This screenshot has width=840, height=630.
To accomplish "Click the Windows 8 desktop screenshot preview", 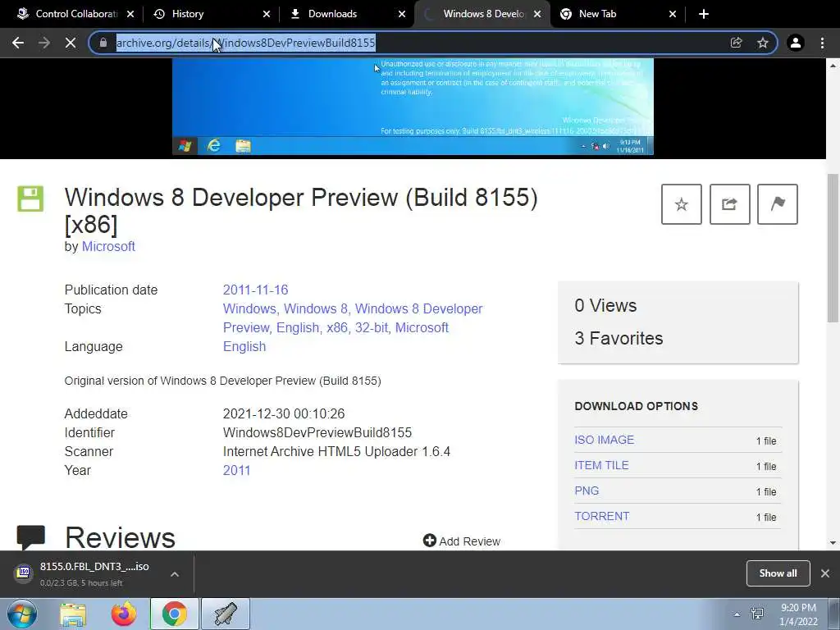I will 413,107.
